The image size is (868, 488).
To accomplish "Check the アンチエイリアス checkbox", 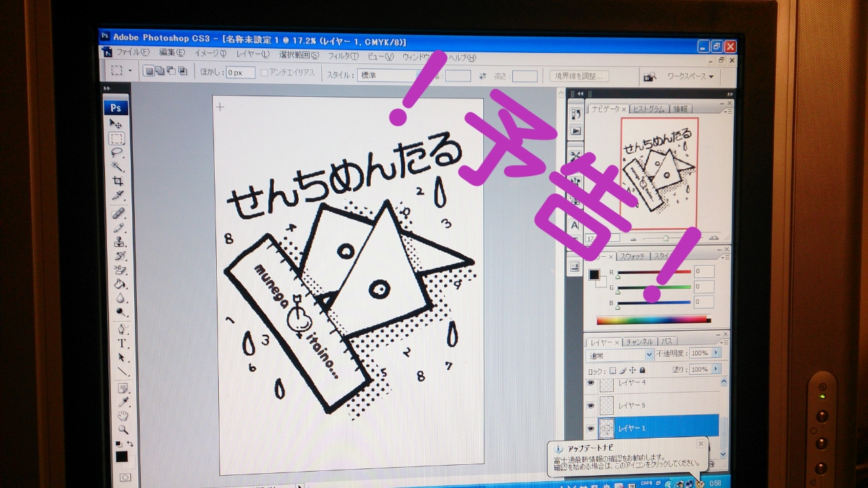I will (264, 73).
